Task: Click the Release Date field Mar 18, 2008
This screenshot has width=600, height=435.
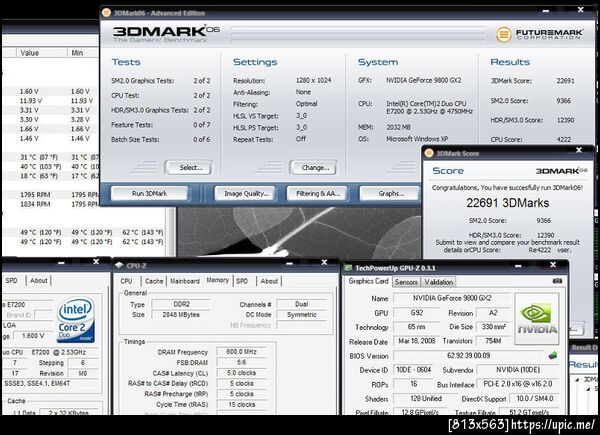Action: [417, 341]
